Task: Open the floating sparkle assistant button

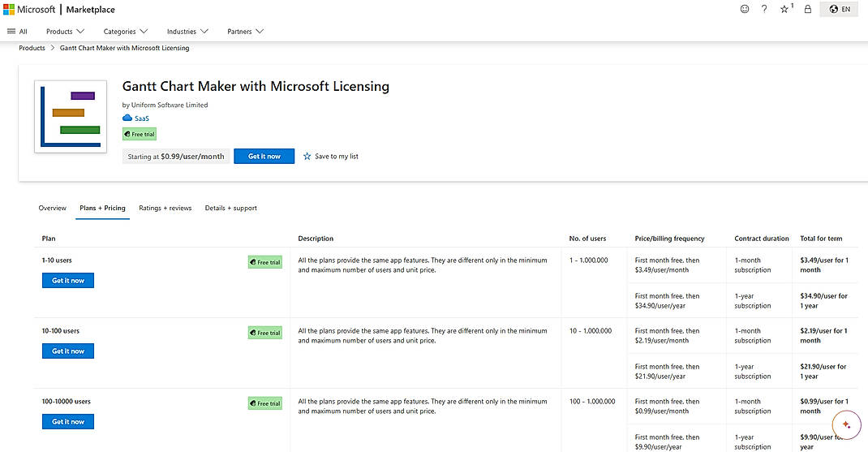Action: [846, 425]
